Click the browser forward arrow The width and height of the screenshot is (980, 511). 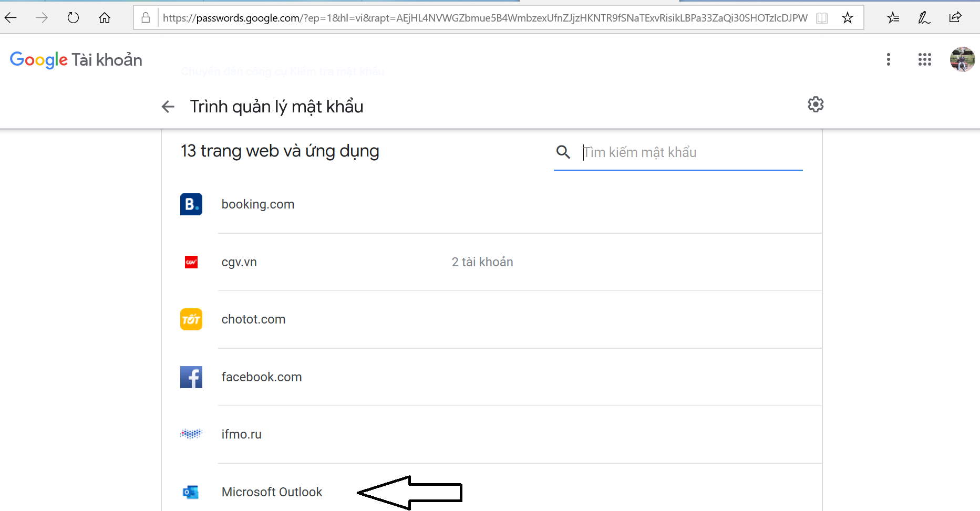pos(42,18)
